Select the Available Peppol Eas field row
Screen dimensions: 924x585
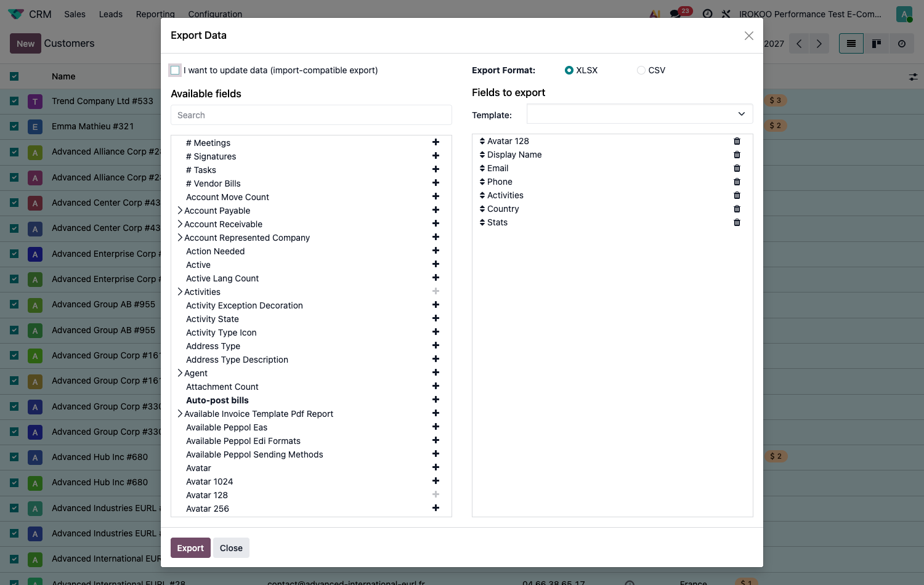(311, 427)
